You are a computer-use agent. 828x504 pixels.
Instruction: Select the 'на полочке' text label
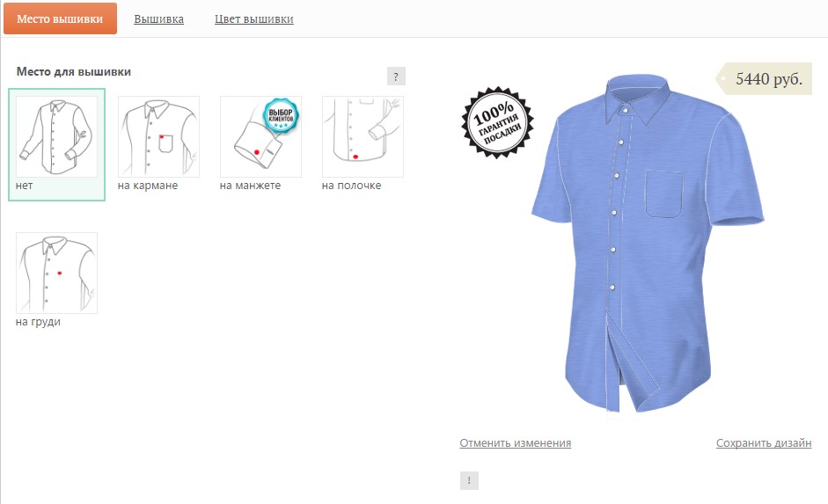351,186
